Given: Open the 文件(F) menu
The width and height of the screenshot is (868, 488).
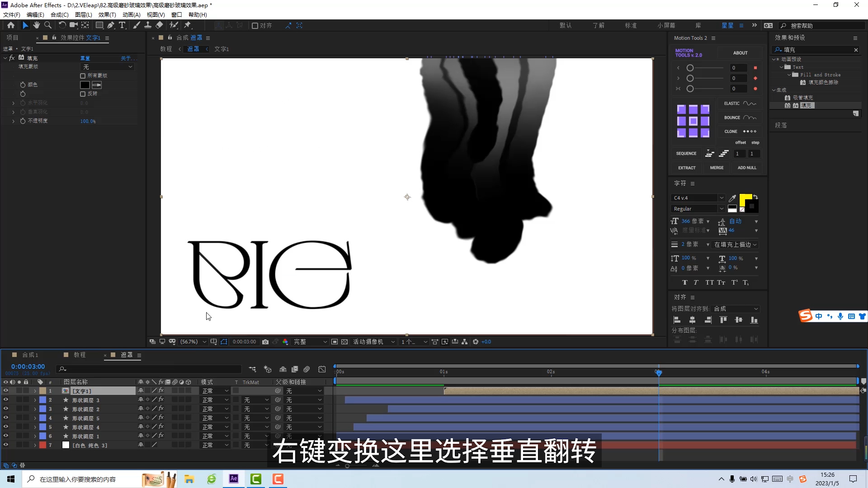Looking at the screenshot, I should point(11,14).
